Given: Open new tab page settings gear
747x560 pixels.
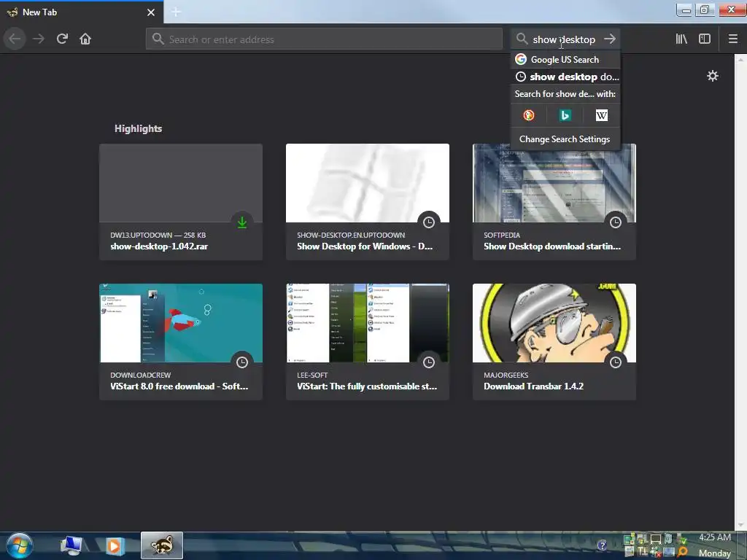Looking at the screenshot, I should pos(712,76).
